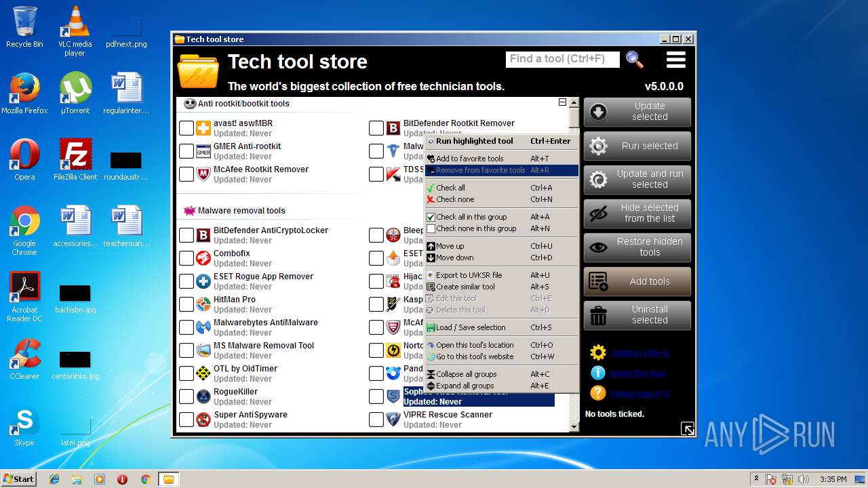The height and width of the screenshot is (488, 868).
Task: Choose Collapse all groups menu item
Action: 502,374
